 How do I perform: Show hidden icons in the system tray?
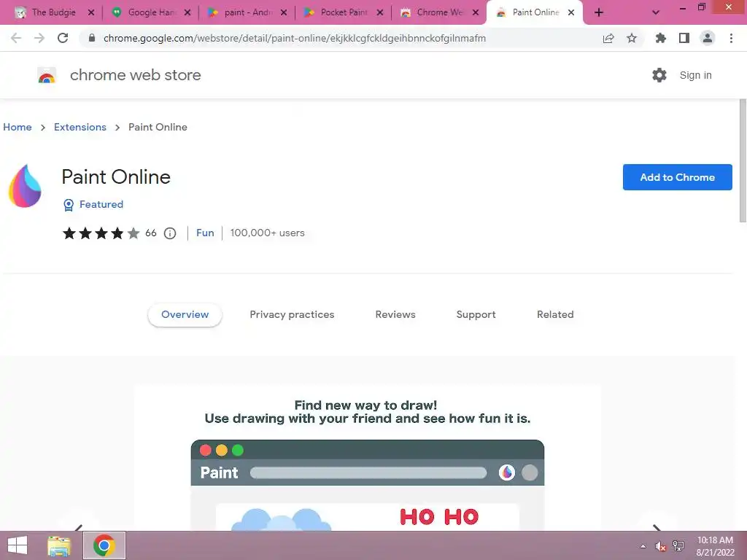[x=643, y=546]
